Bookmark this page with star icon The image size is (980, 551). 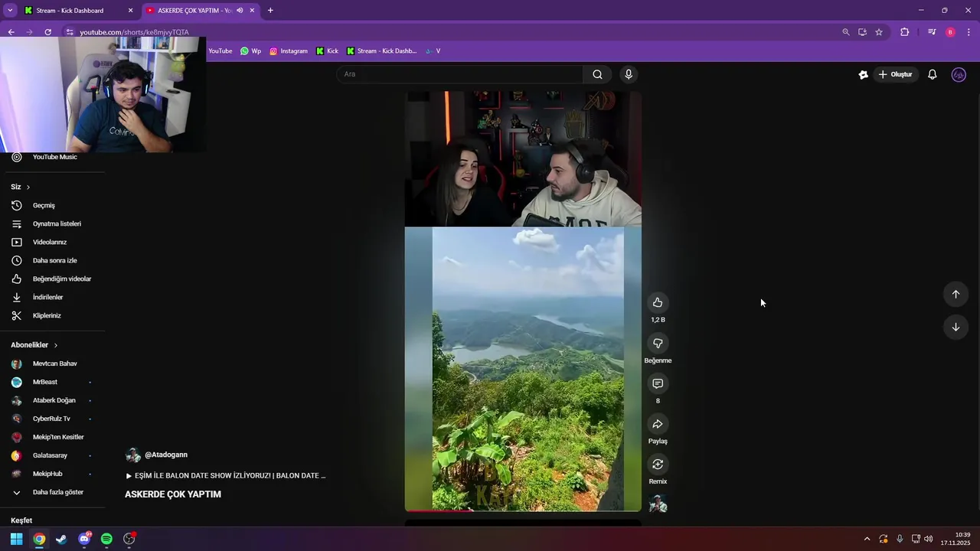879,32
